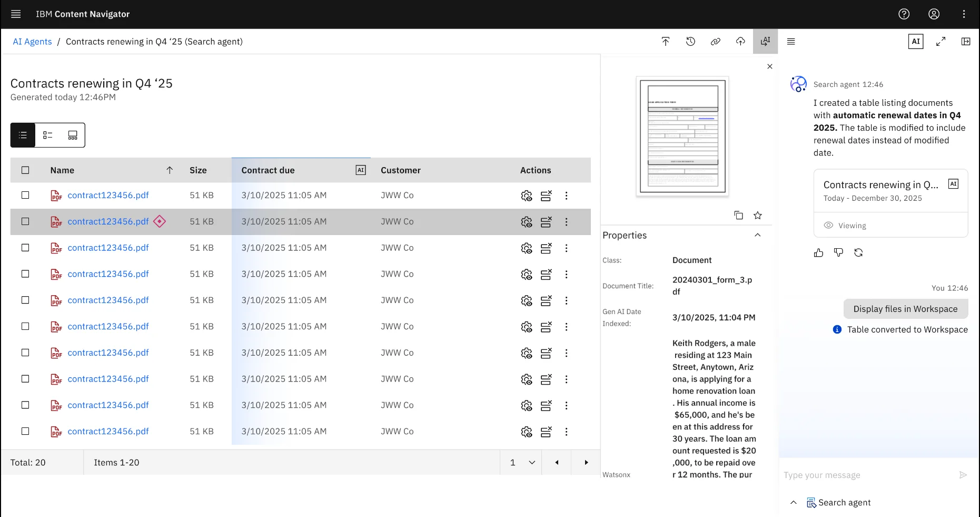This screenshot has height=517, width=980.
Task: Click the Display files in Workspace button
Action: 905,309
